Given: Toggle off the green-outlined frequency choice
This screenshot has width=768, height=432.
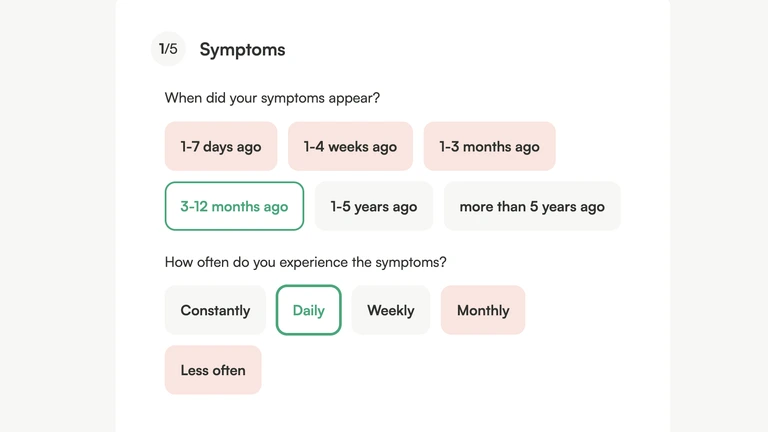Looking at the screenshot, I should 308,310.
